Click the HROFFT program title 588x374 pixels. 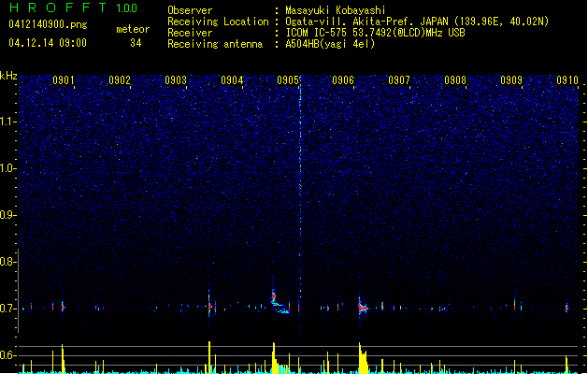58,7
